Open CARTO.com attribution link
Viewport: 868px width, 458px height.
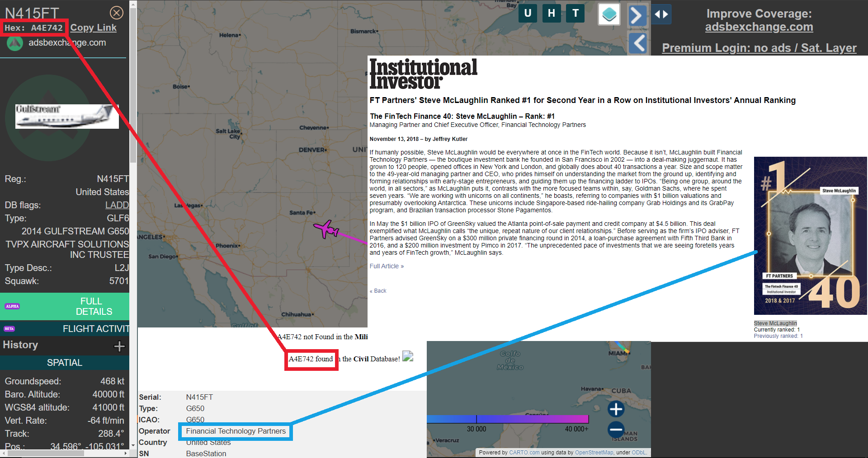[524, 453]
